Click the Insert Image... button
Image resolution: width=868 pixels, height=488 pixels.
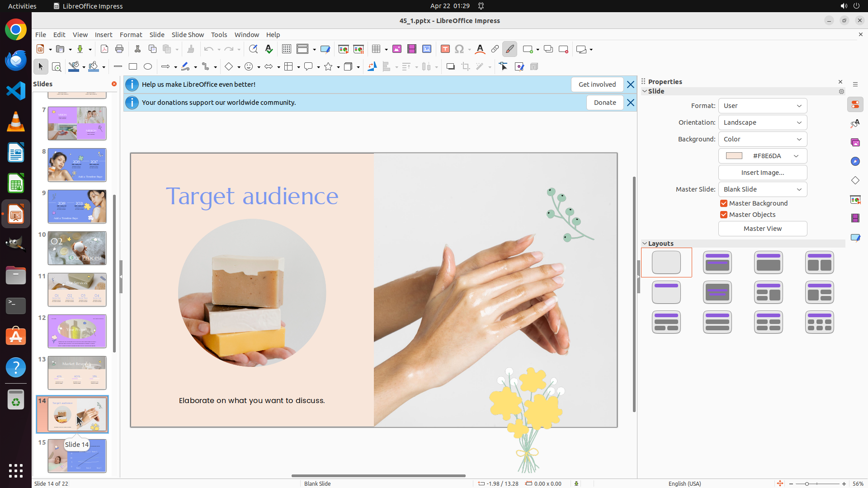pos(763,173)
